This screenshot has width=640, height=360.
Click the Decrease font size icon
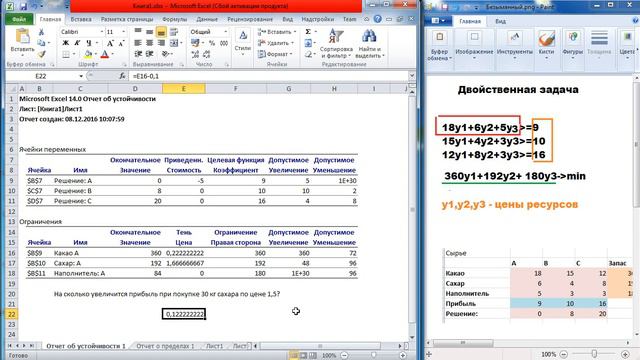121,43
